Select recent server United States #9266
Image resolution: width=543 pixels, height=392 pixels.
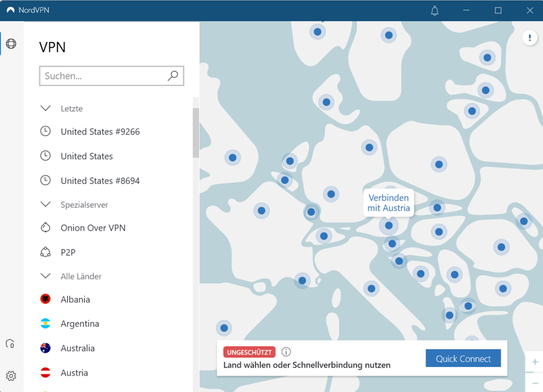point(100,132)
